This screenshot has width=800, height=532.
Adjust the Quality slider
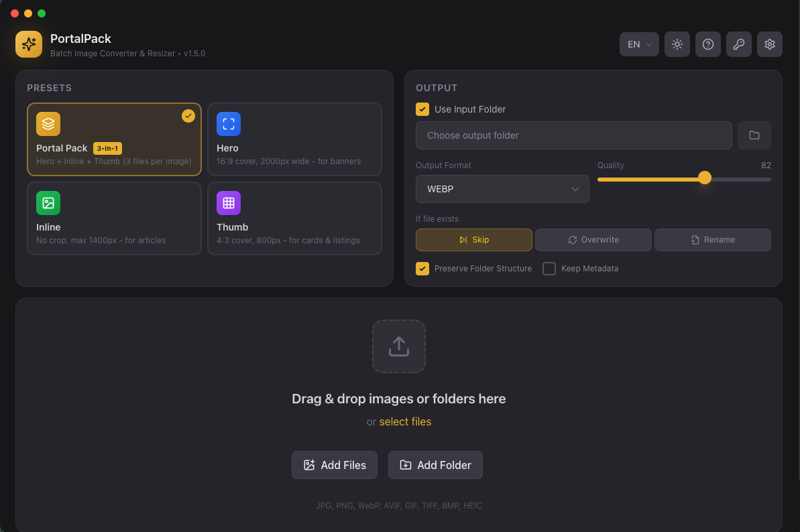(704, 178)
